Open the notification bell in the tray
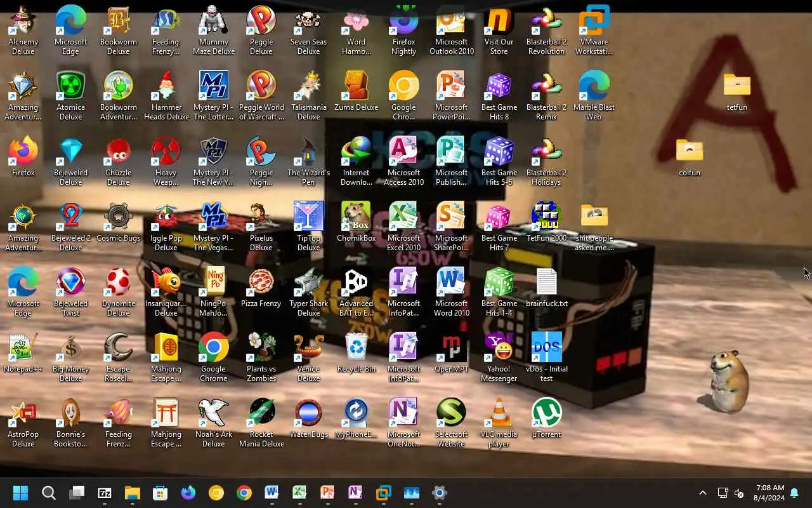This screenshot has height=508, width=812. (794, 493)
